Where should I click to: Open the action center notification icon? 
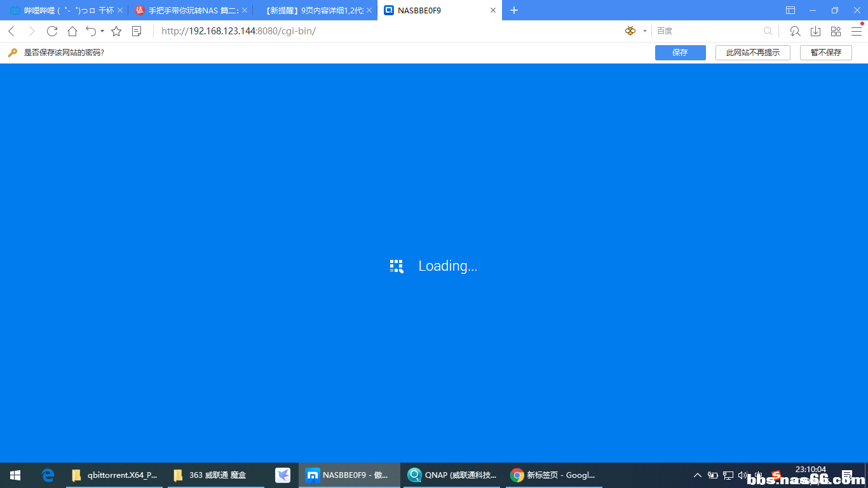[847, 475]
